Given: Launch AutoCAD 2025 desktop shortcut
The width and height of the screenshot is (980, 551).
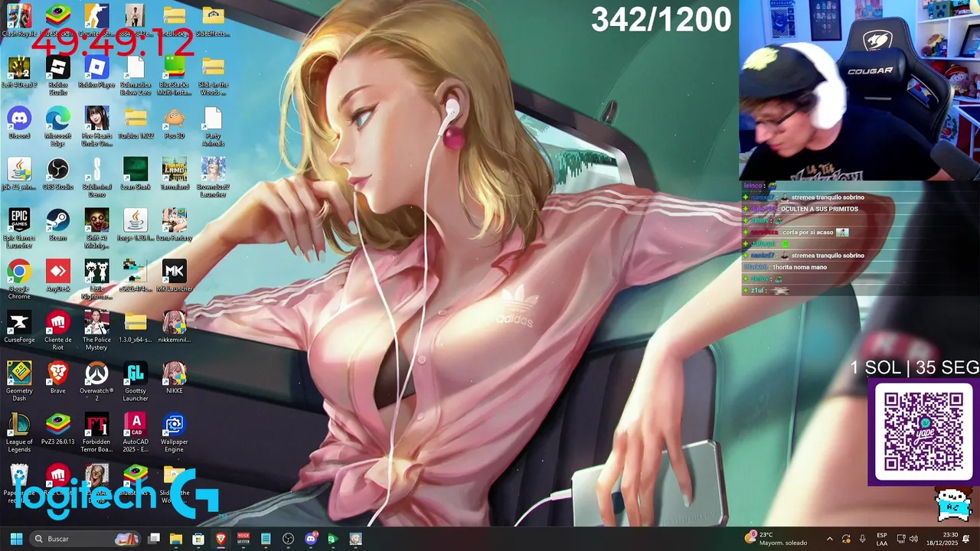Looking at the screenshot, I should point(136,433).
